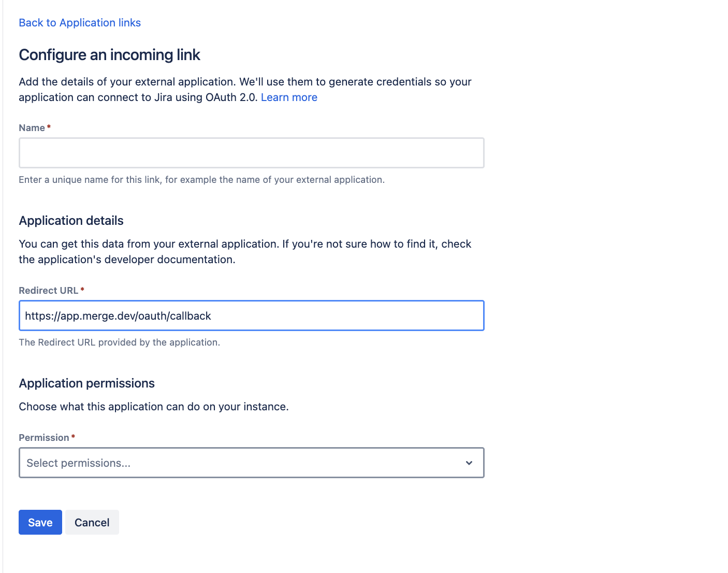This screenshot has width=728, height=573.
Task: Focus the Name input field
Action: pos(252,153)
